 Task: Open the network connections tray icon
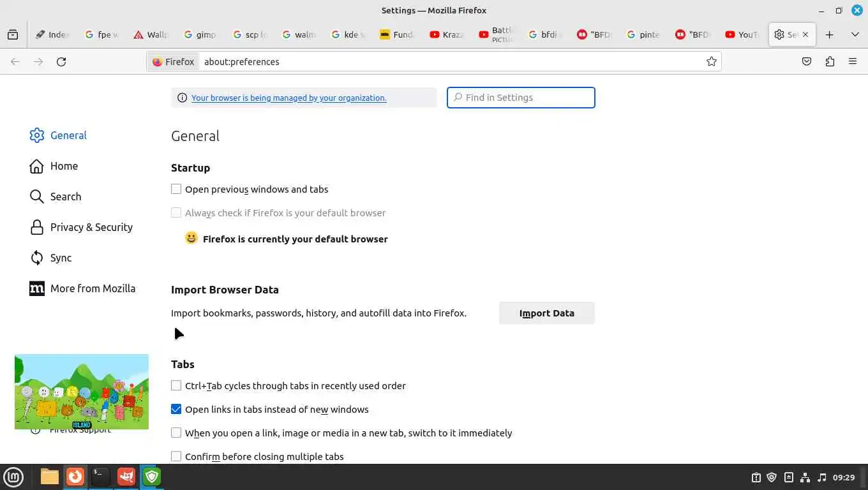coord(805,477)
